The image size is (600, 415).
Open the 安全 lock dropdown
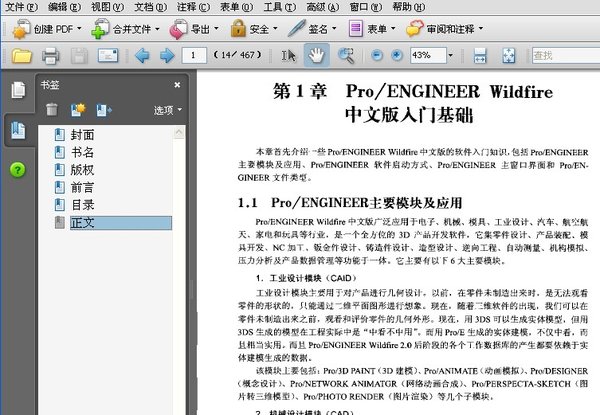click(254, 29)
